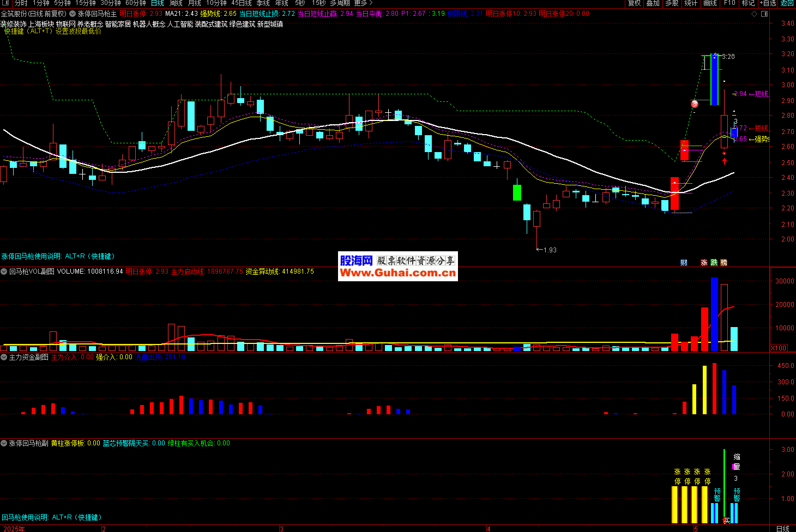Click the 日线 period label at bottom-right
This screenshot has height=532, width=796.
(782, 528)
